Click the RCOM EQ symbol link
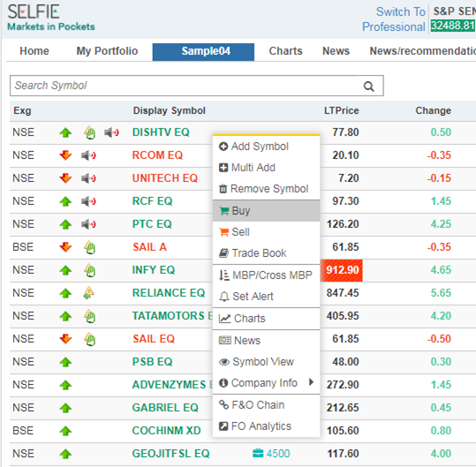 157,155
